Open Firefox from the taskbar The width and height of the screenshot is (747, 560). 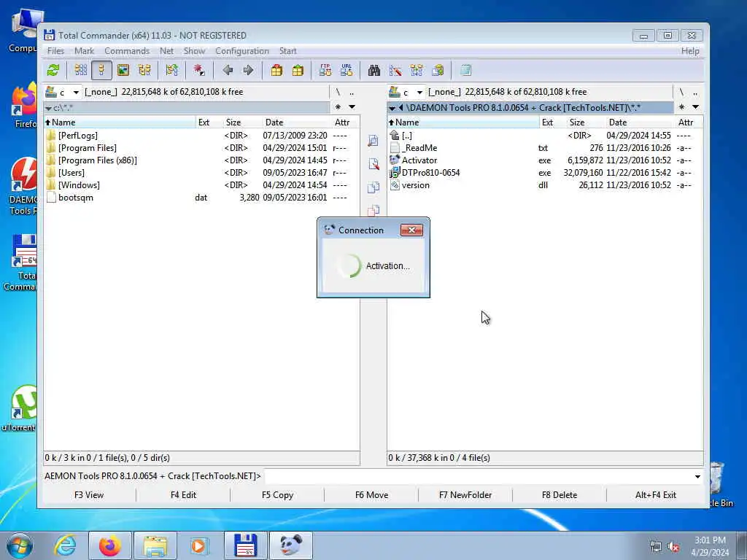point(110,545)
